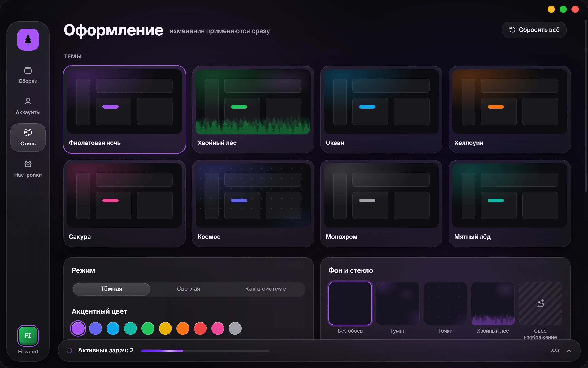Image resolution: width=588 pixels, height=368 pixels.
Task: Open the Сборки section in sidebar
Action: click(x=28, y=75)
